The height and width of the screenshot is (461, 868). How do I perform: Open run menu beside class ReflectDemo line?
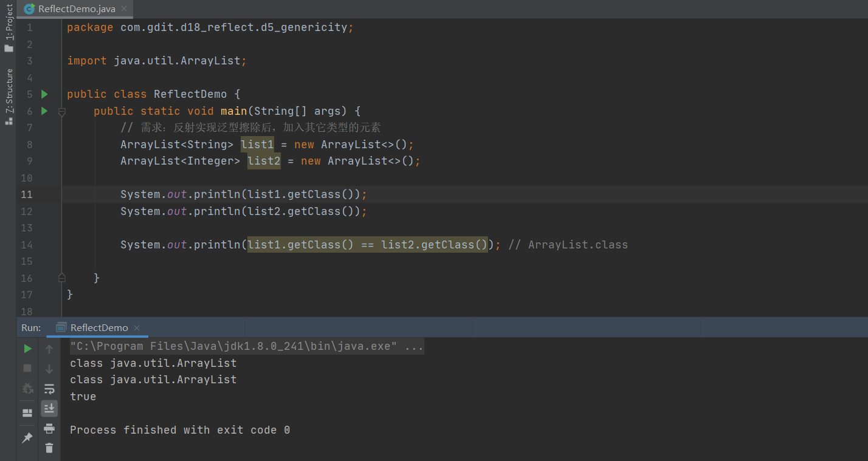click(x=44, y=94)
